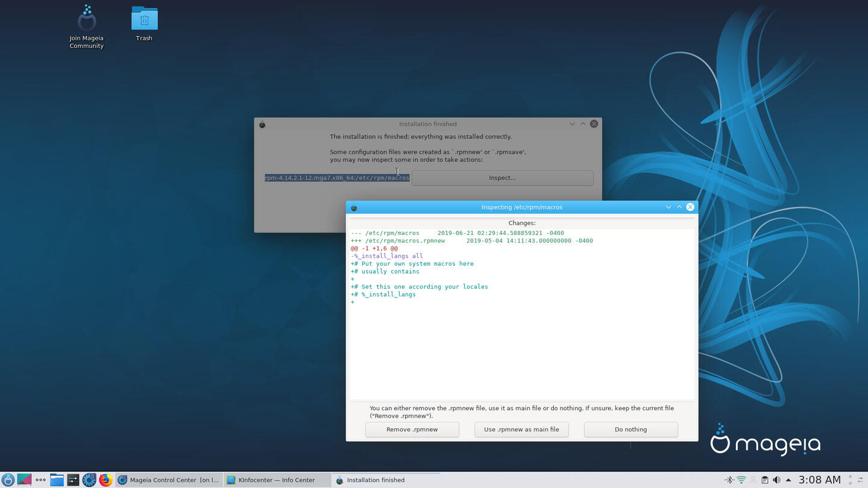Click the '+# %_install_langs' added line

(x=383, y=295)
